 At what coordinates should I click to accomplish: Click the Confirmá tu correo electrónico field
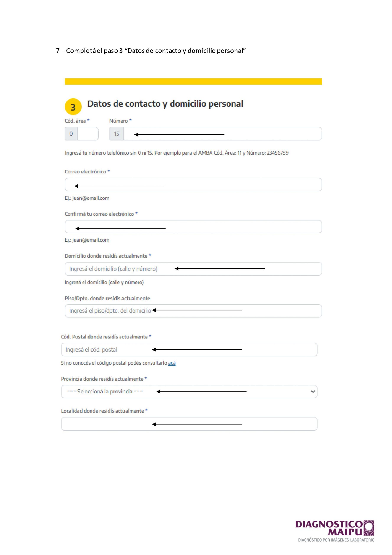click(x=193, y=227)
